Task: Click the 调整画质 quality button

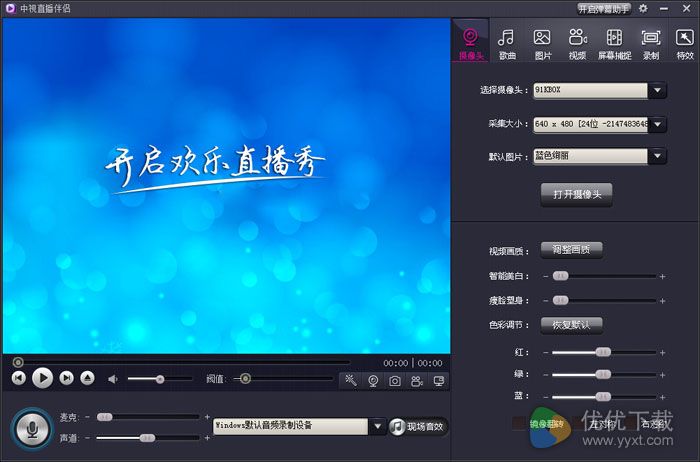Action: (x=571, y=250)
